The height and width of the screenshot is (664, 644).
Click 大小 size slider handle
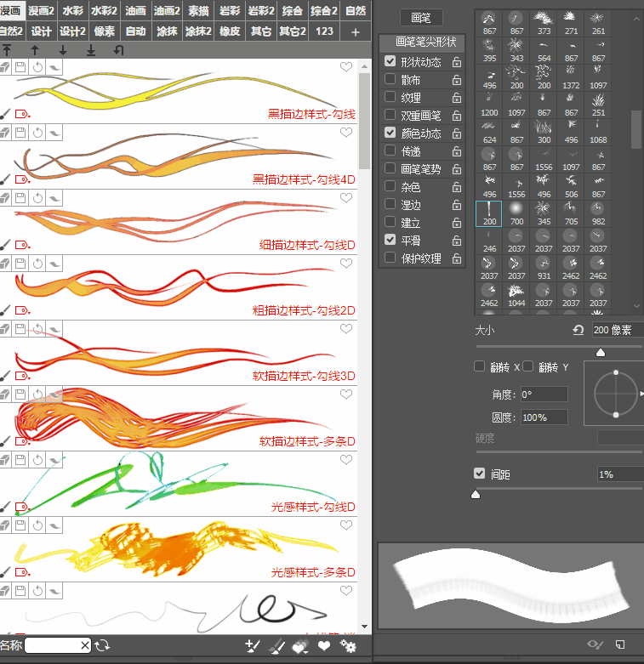point(601,352)
